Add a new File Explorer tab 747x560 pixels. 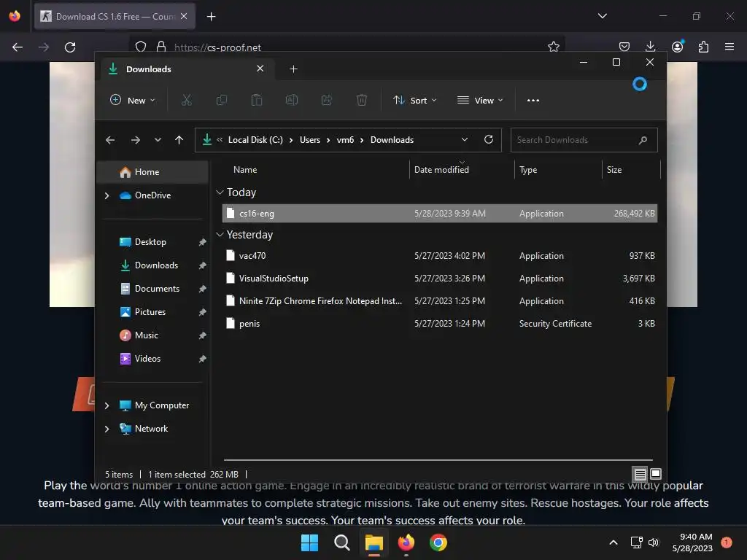(293, 69)
